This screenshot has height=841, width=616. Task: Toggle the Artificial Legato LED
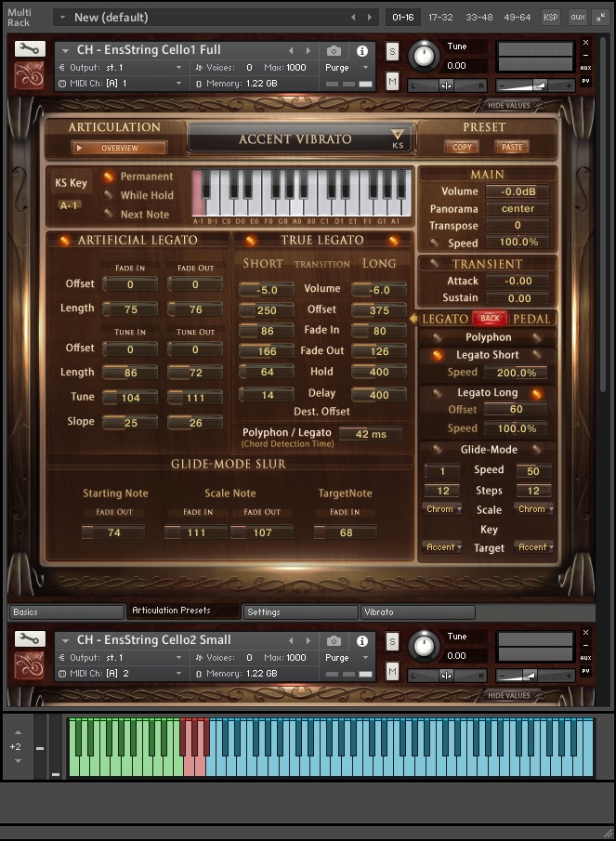pos(64,241)
